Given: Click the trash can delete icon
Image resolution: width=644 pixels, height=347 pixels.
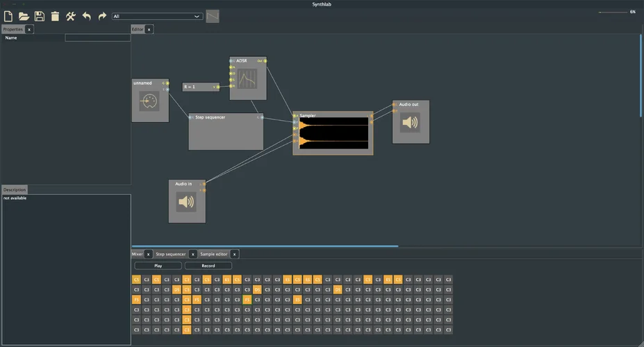Looking at the screenshot, I should (x=55, y=16).
